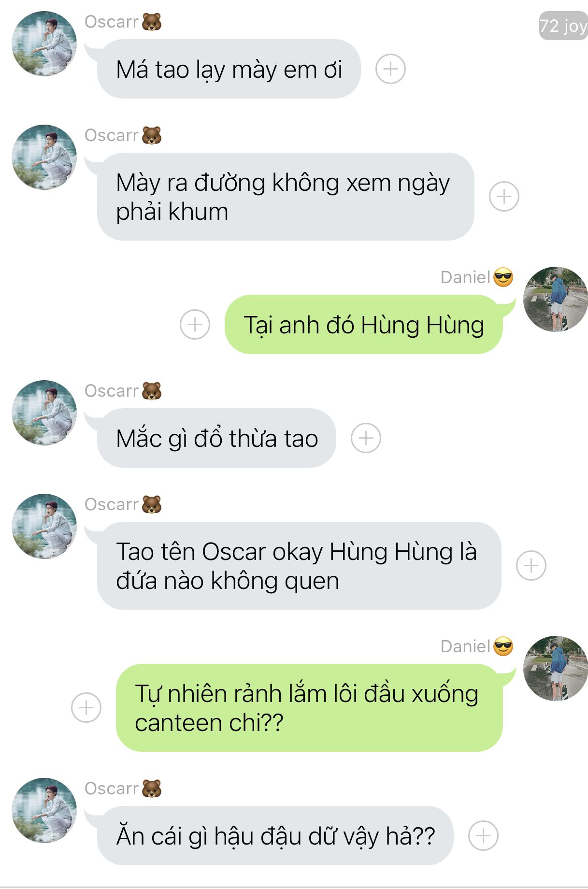Select the green "Tại anh đó Hùng Hùng" bubble
The width and height of the screenshot is (588, 889).
pos(364,324)
